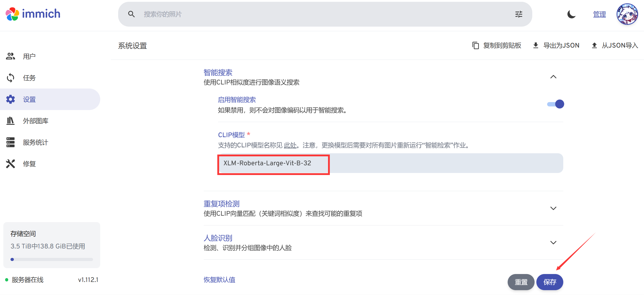The image size is (644, 295).
Task: Expand the 人脸识别 section
Action: [x=553, y=243]
